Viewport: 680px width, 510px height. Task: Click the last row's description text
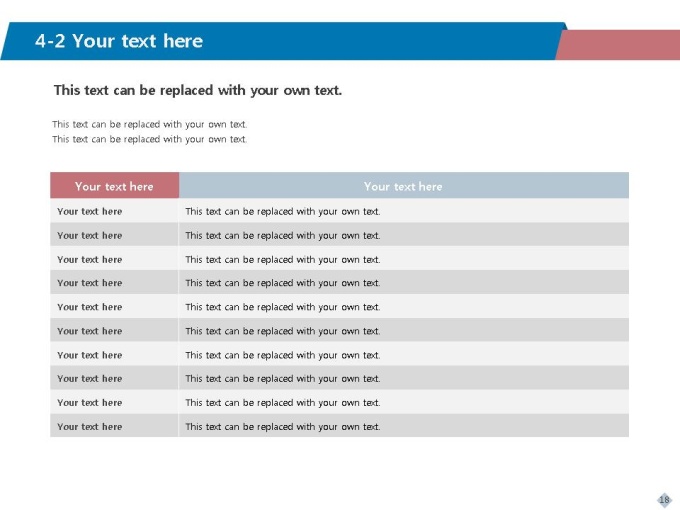pyautogui.click(x=283, y=426)
